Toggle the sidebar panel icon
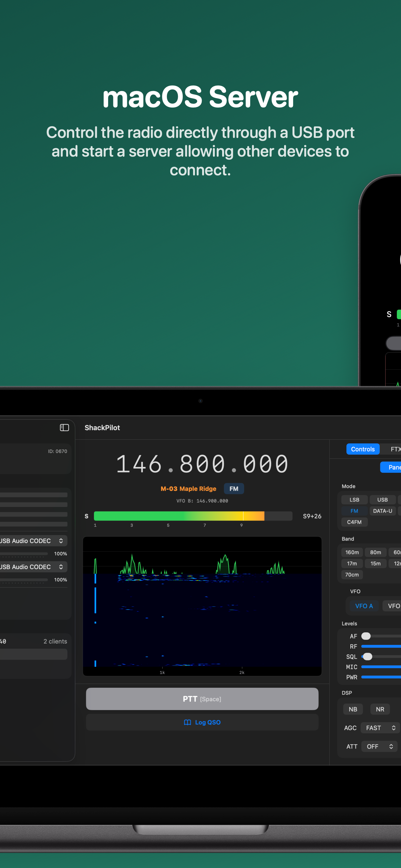 tap(64, 428)
